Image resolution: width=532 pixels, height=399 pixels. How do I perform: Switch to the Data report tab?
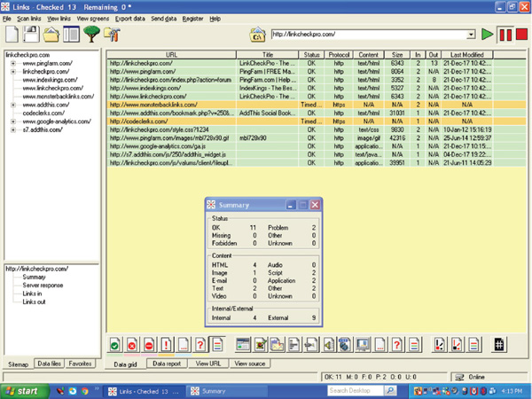166,364
